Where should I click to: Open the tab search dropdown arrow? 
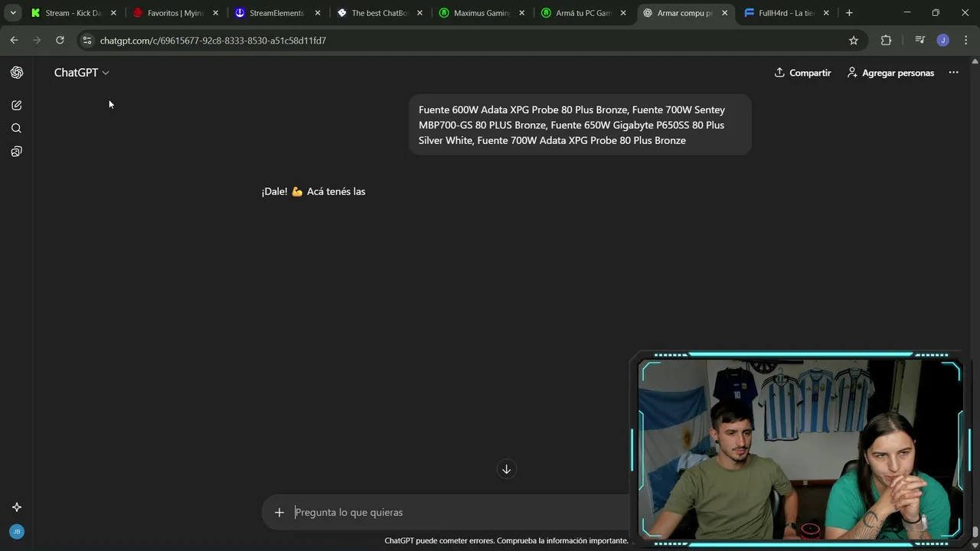pos(13,13)
